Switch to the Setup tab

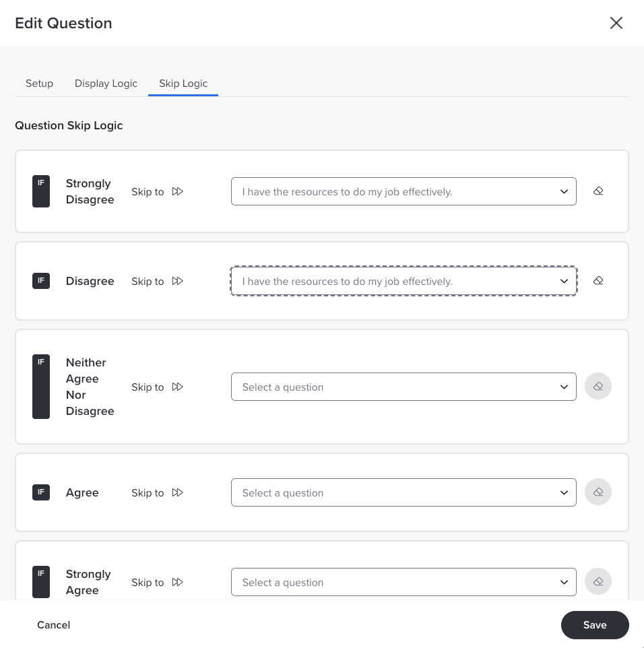pos(39,84)
